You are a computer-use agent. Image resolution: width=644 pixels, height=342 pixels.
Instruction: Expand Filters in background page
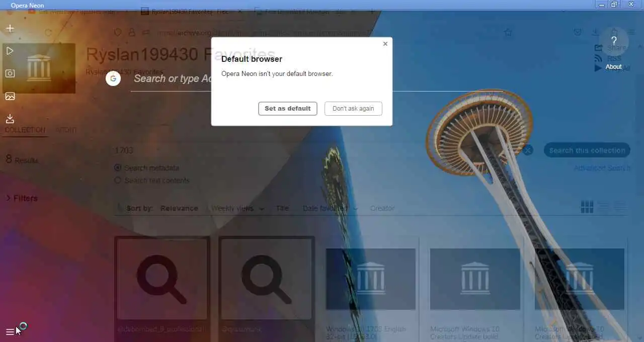click(x=22, y=198)
